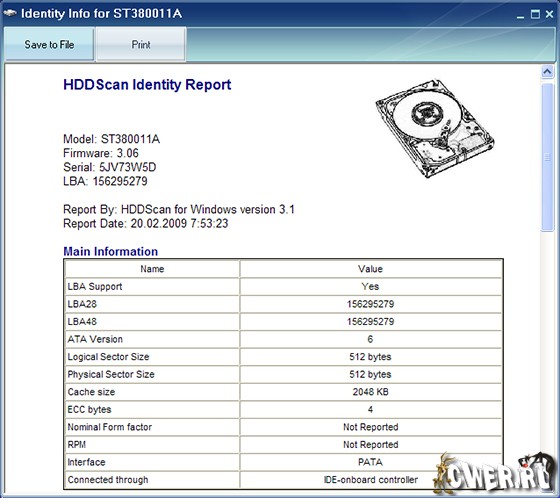
Task: Maximize the Identity Info window
Action: [x=535, y=14]
